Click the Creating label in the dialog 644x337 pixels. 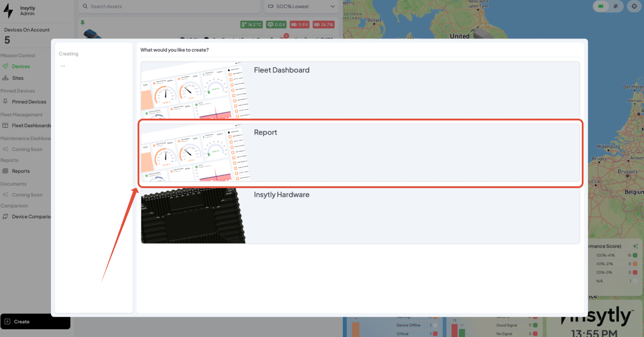tap(69, 54)
